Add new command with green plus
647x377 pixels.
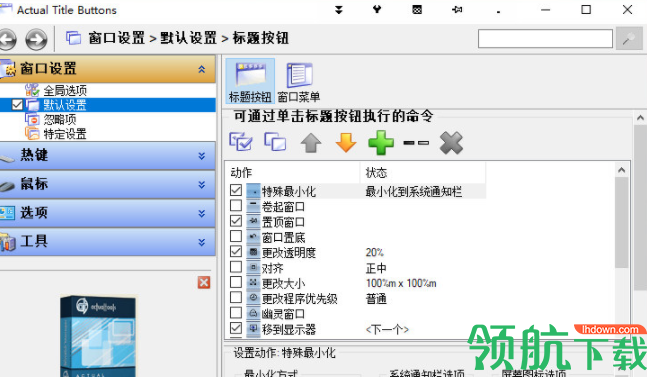(381, 143)
